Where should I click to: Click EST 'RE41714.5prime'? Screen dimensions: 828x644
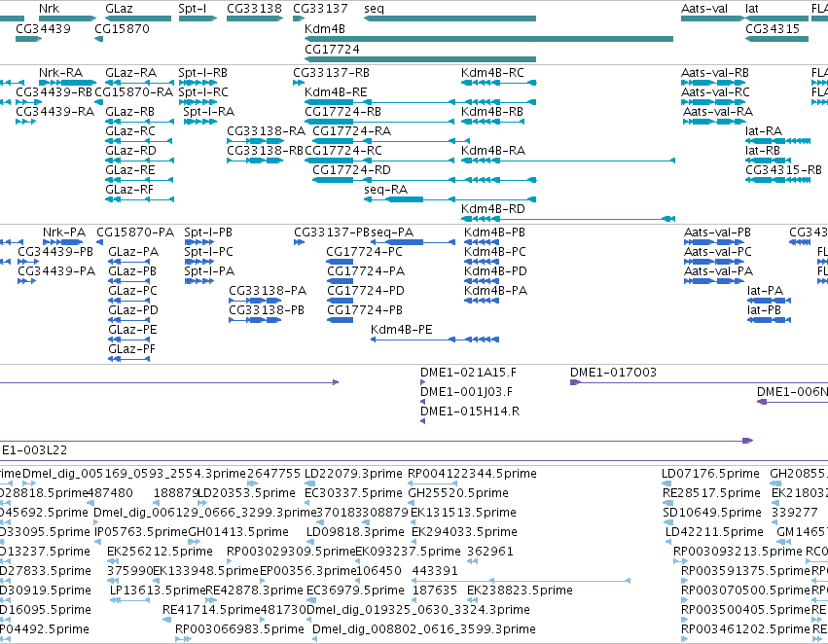(211, 610)
